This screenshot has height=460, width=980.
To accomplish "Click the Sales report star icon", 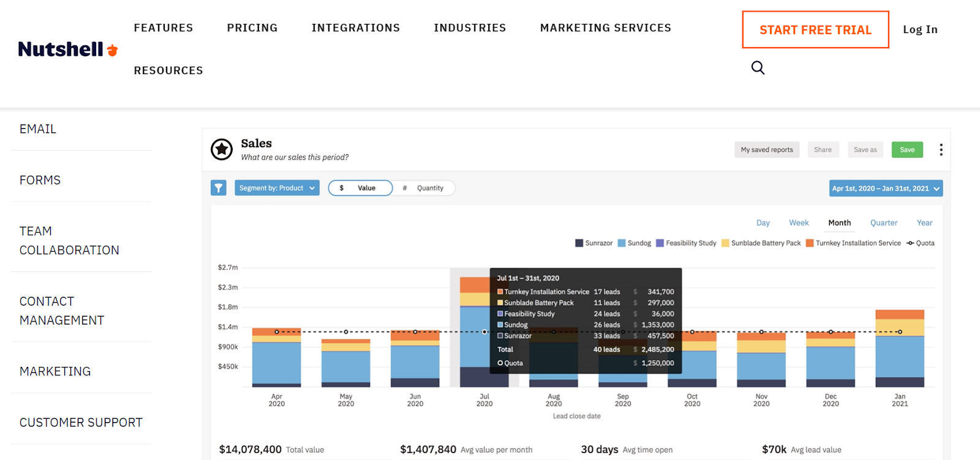I will 222,149.
